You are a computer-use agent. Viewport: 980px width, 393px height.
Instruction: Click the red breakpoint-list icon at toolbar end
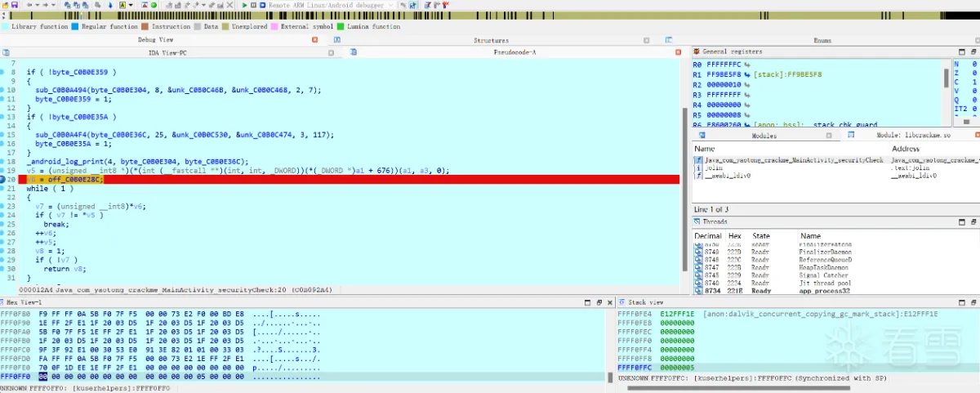[x=445, y=5]
